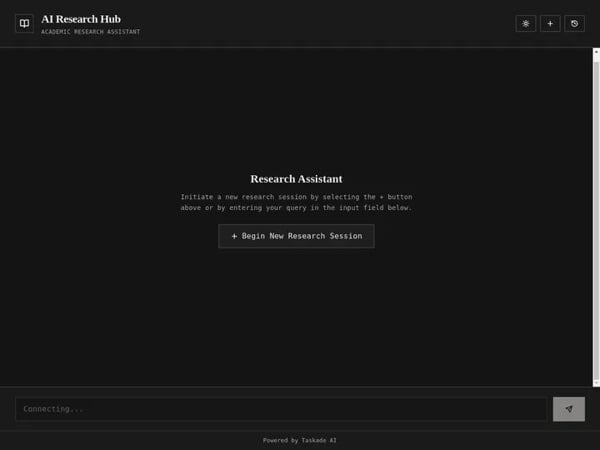Click Begin New Research Session button
Screen dimensions: 600x450
click(x=297, y=236)
